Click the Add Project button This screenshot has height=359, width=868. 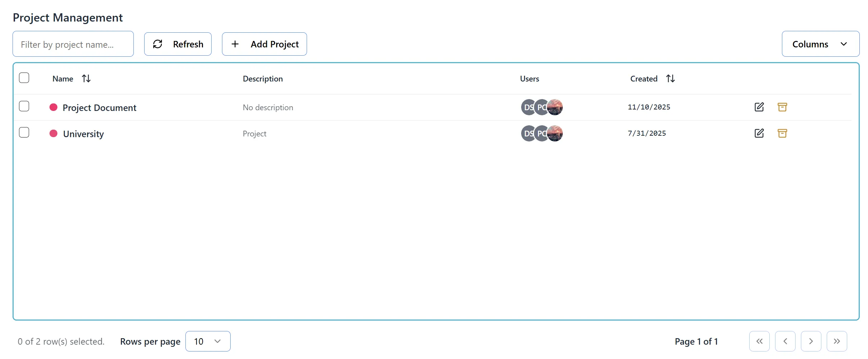[264, 44]
